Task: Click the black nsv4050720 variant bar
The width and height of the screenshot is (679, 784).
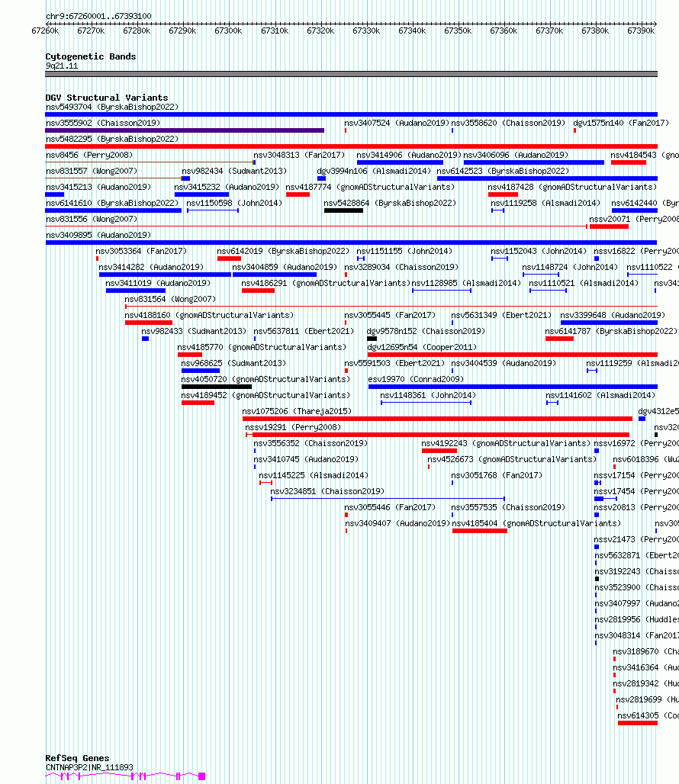Action: click(217, 387)
